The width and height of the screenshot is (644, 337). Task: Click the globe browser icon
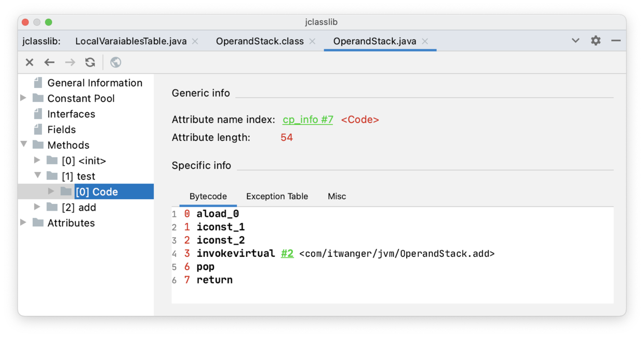(x=116, y=62)
